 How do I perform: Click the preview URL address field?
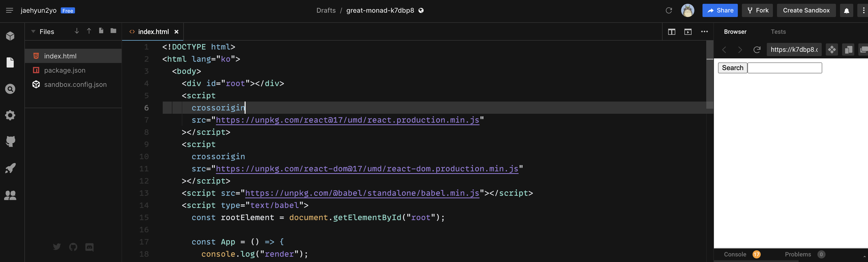click(794, 50)
